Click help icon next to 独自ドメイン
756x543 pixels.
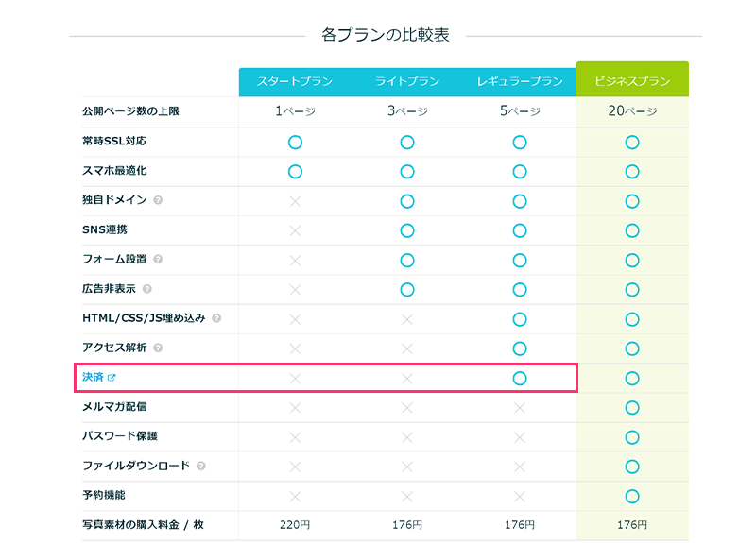coord(158,200)
